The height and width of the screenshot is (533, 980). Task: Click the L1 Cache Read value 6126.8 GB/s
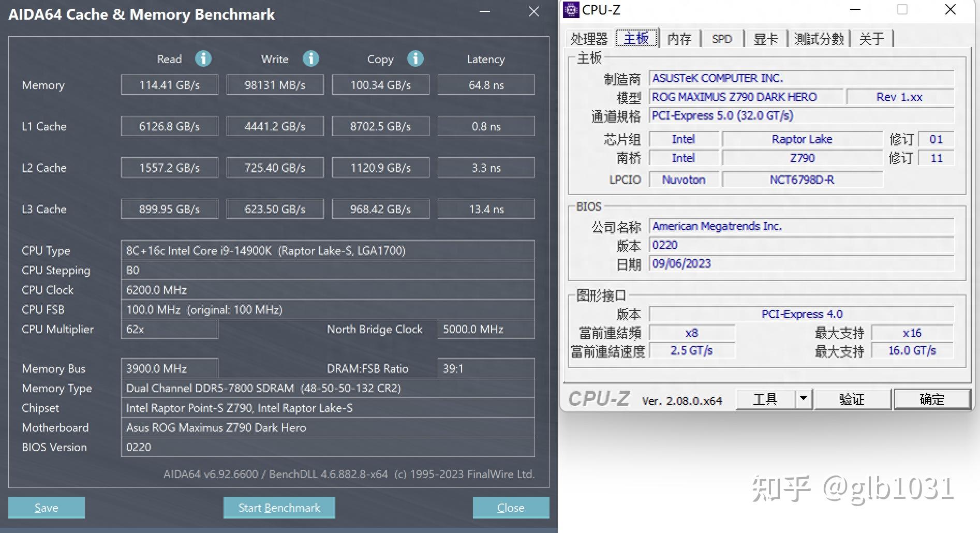point(170,126)
